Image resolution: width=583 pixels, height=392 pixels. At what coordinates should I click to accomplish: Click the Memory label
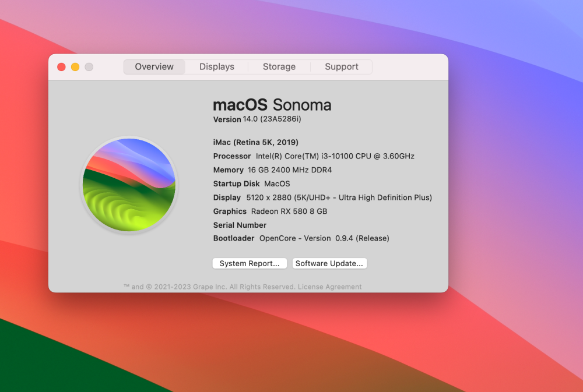point(229,170)
